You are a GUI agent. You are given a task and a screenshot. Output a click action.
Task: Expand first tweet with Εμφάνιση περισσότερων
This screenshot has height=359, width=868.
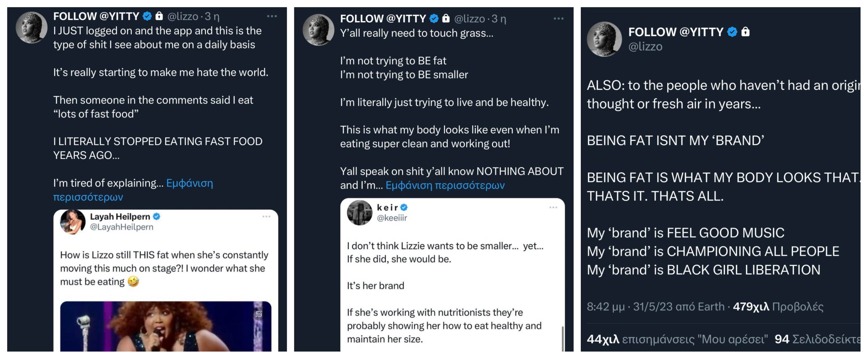(189, 183)
